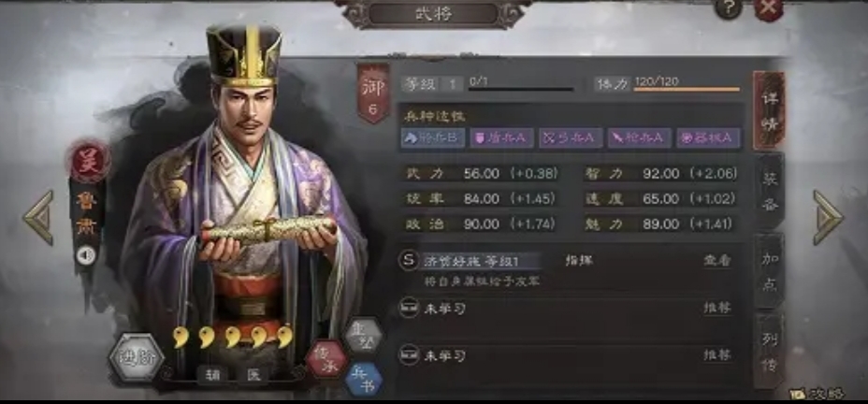Toggle the general's voice speaker icon

click(86, 255)
